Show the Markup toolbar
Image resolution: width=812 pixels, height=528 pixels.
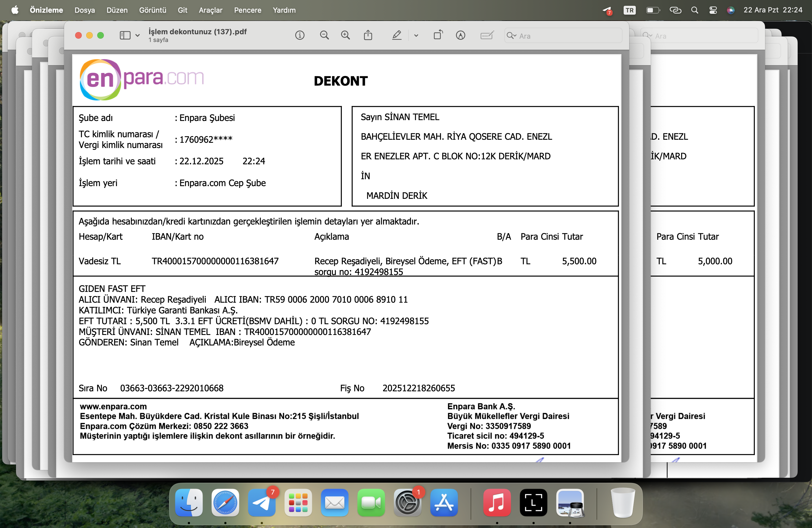pyautogui.click(x=460, y=35)
